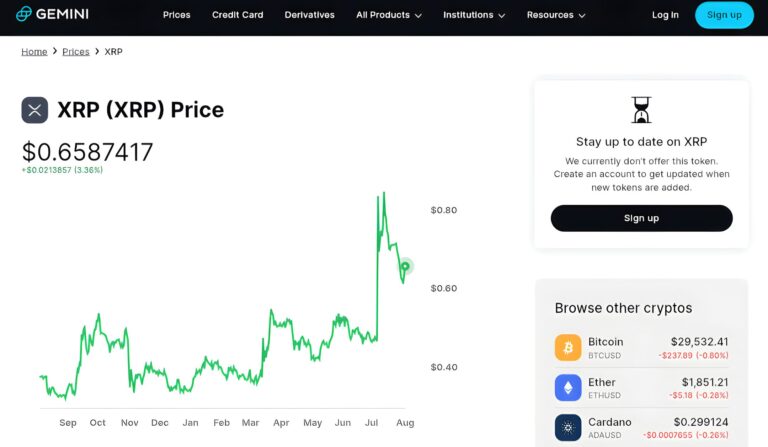The image size is (768, 447).
Task: Click the green current-price marker on chart
Action: 405,266
